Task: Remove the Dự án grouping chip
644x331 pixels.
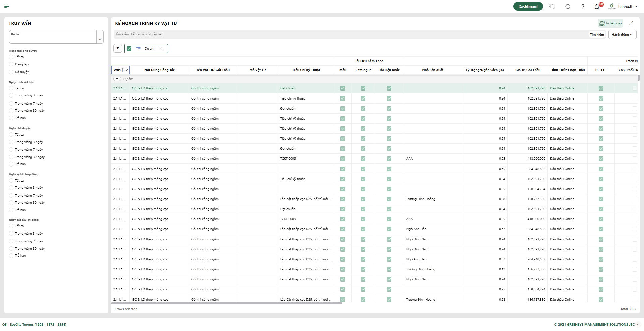Action: [161, 48]
